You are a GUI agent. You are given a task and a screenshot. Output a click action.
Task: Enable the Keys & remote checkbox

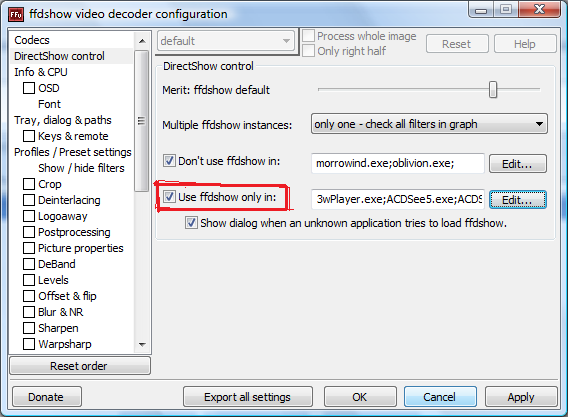(x=29, y=136)
